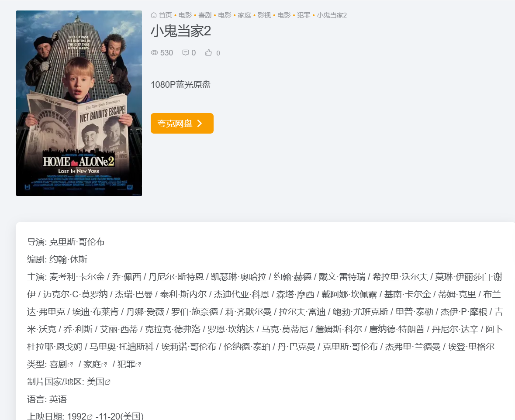This screenshot has width=515, height=420.
Task: Click the eye views icon
Action: coord(154,52)
